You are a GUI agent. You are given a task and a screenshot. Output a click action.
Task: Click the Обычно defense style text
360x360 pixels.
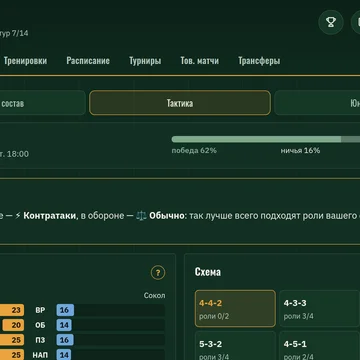pyautogui.click(x=167, y=216)
